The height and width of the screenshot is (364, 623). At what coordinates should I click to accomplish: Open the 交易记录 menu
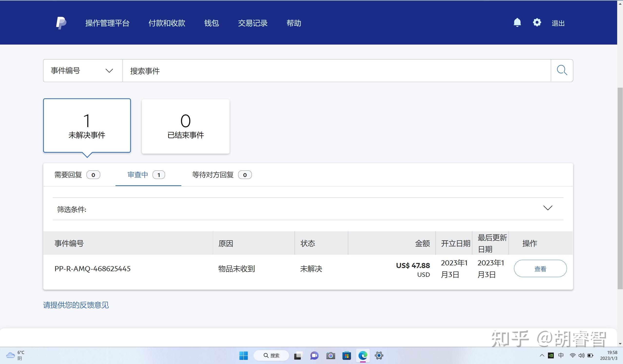253,23
